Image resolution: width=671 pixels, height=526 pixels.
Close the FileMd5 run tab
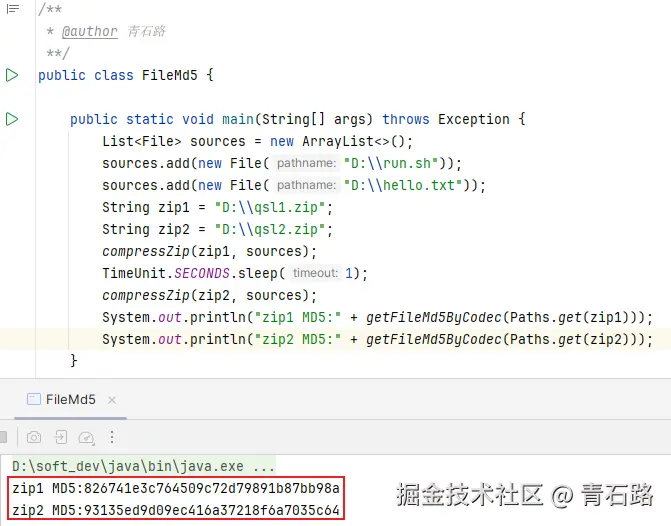(x=112, y=400)
